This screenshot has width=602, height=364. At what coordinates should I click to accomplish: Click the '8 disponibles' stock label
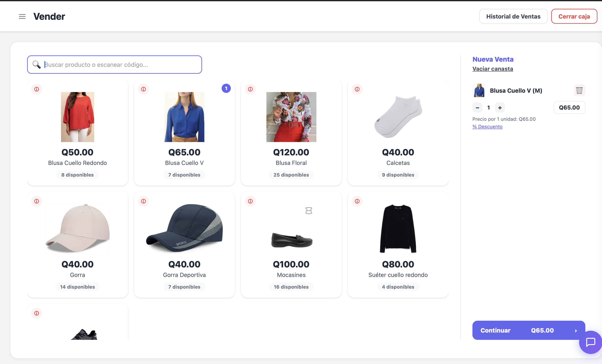77,175
